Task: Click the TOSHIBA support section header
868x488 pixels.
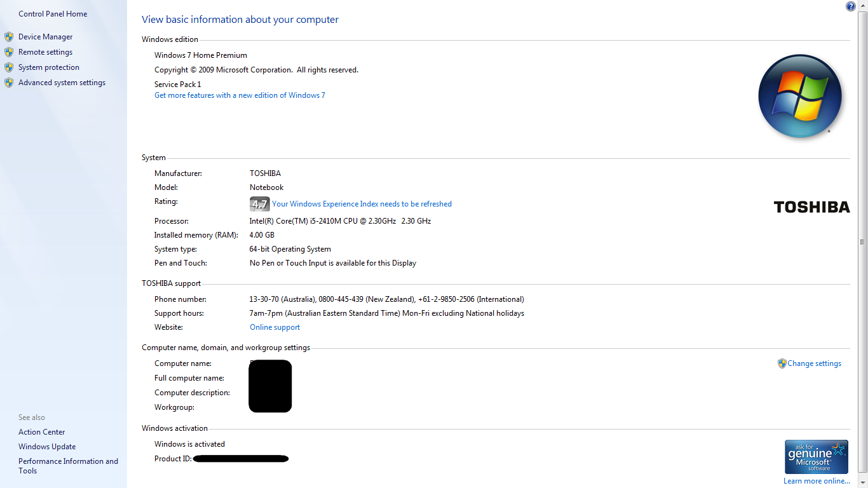Action: (x=171, y=283)
